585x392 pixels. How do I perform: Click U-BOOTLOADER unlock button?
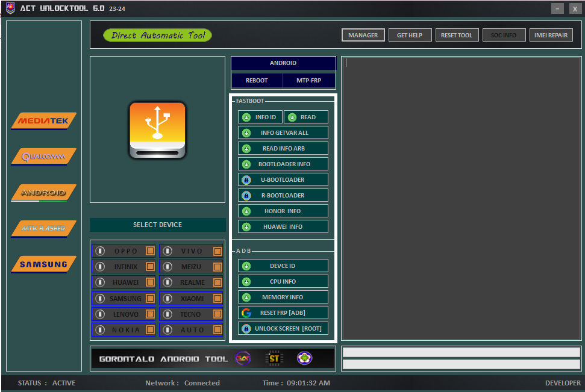tap(283, 180)
